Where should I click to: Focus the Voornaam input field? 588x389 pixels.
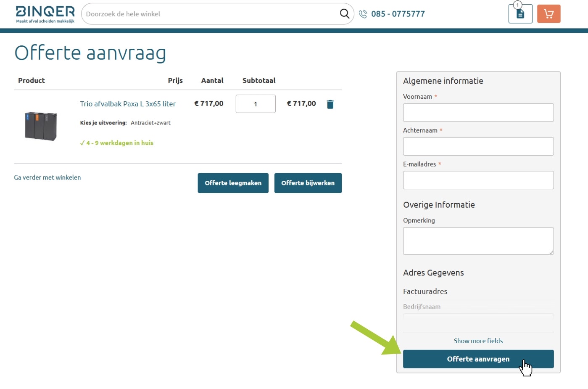tap(478, 112)
